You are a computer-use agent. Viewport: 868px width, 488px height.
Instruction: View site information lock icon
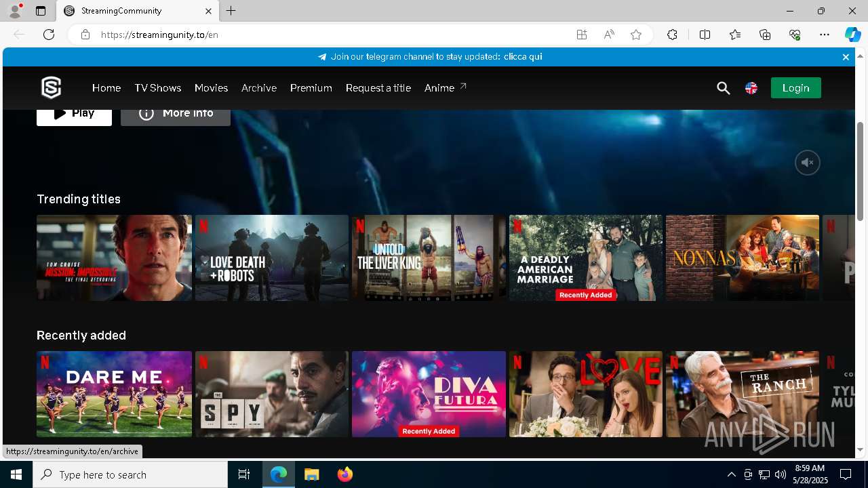point(85,35)
